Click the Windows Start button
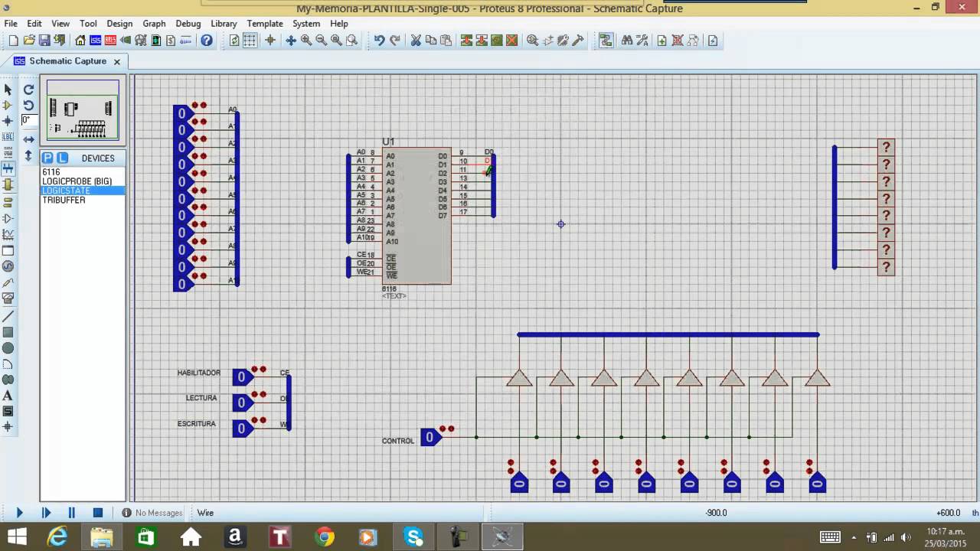The image size is (980, 551). [18, 536]
